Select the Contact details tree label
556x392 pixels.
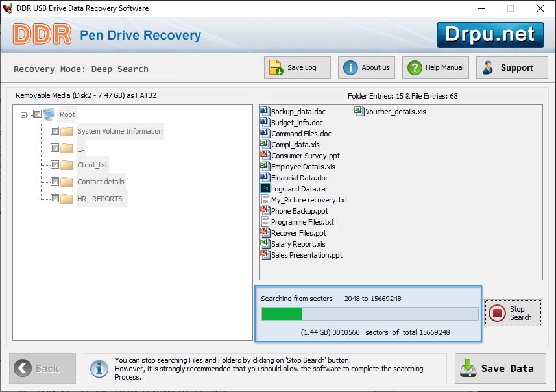101,182
